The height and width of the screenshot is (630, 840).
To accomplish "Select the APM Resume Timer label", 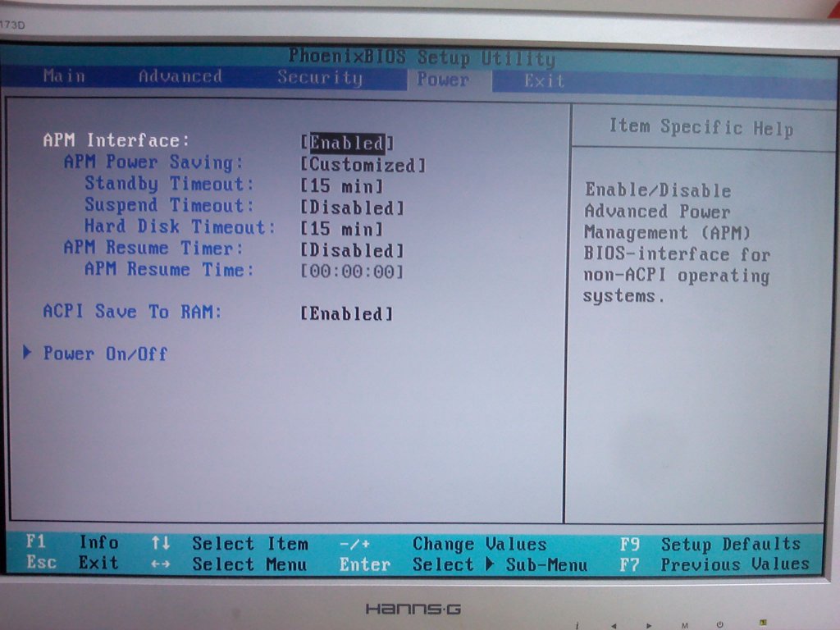I will [153, 248].
